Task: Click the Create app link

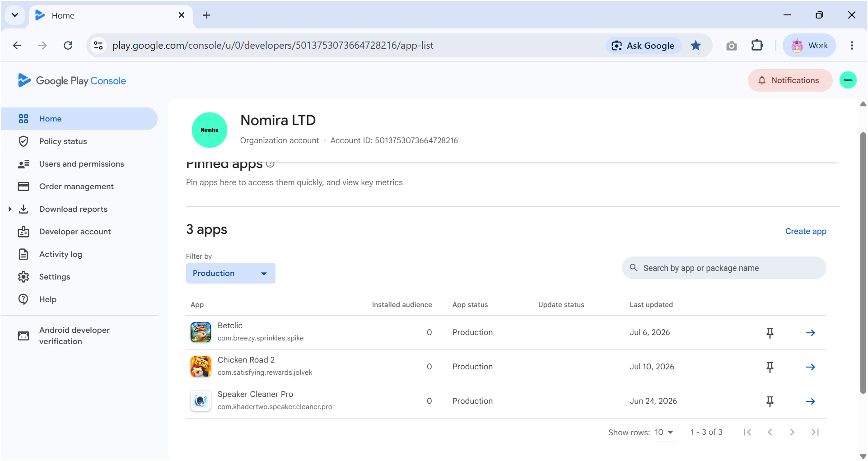Action: click(x=806, y=231)
